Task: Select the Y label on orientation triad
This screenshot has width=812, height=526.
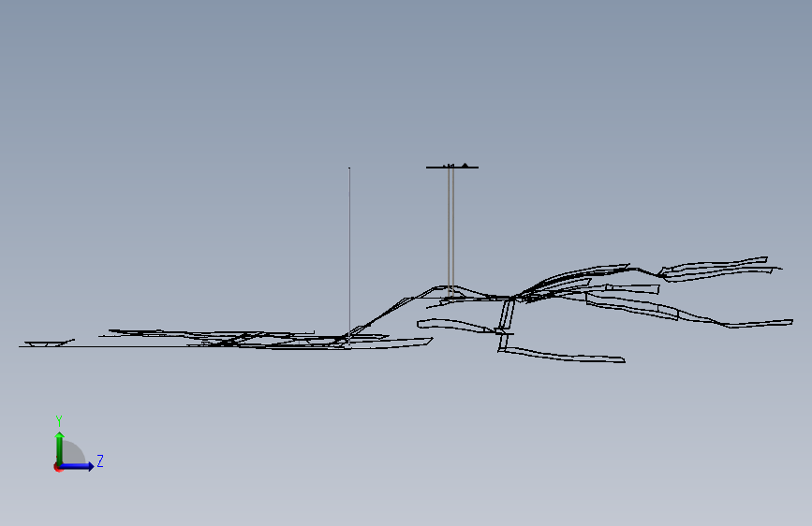Action: (59, 420)
